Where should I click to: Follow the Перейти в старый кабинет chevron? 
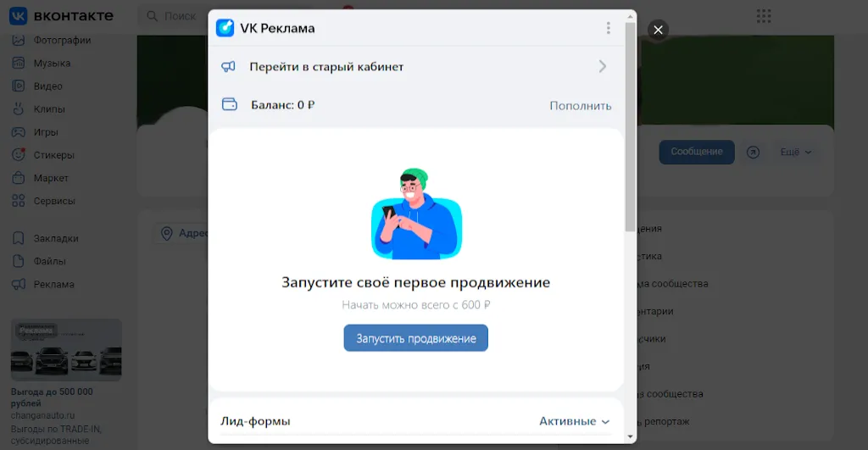coord(602,66)
